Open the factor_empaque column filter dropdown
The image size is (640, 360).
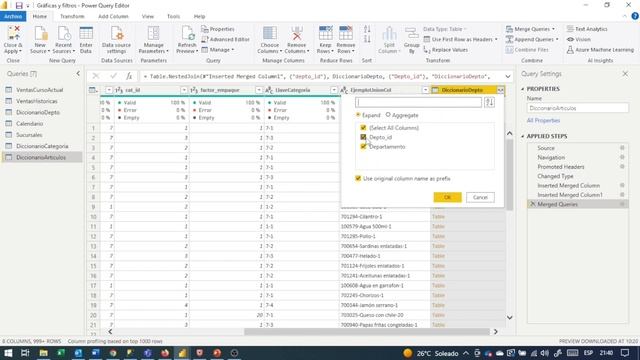[x=259, y=90]
